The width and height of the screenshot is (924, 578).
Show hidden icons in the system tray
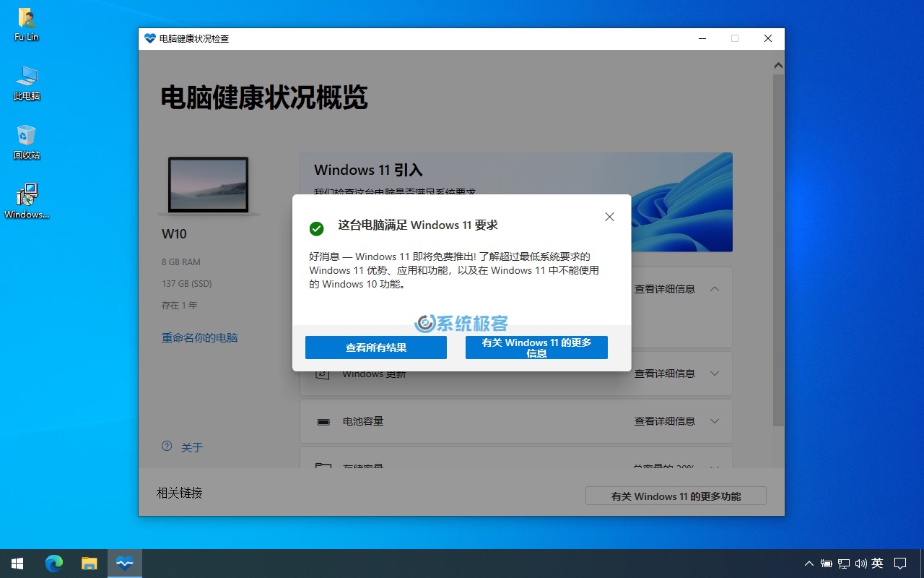[808, 563]
